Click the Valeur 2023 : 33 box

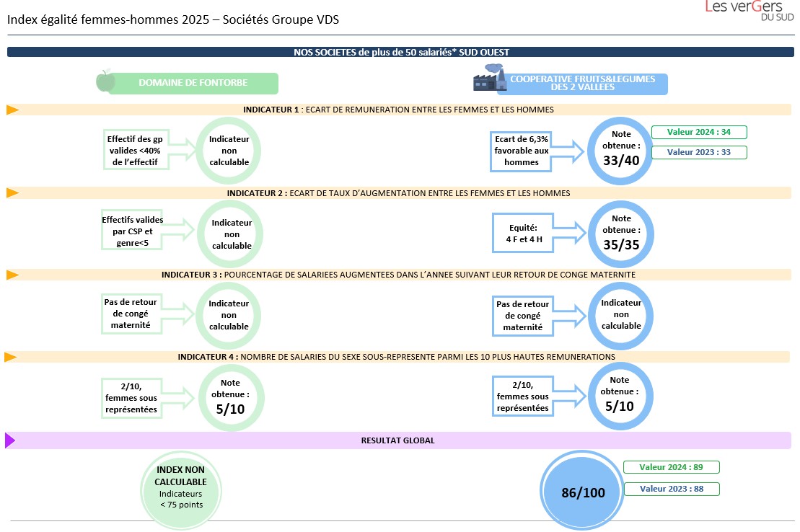tap(699, 152)
